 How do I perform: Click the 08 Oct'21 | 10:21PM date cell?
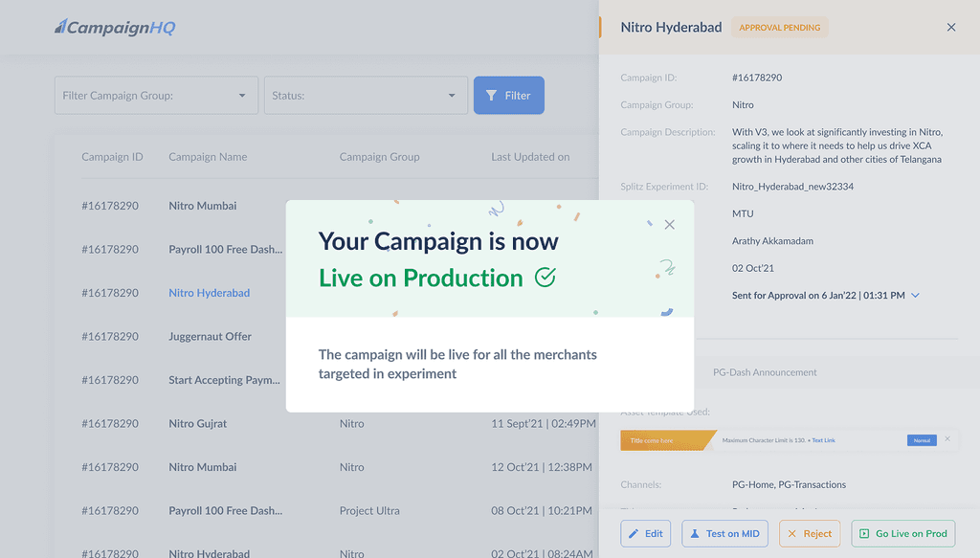[x=542, y=510]
